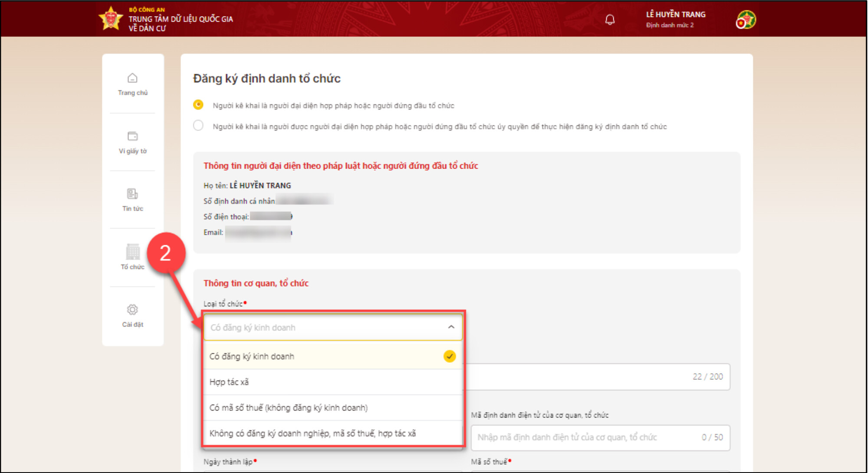Click the Trang chủ home icon
Viewport: 868px width, 473px height.
pyautogui.click(x=132, y=78)
